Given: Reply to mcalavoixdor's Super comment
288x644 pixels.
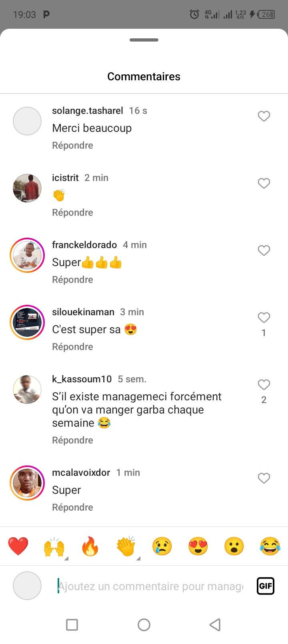Looking at the screenshot, I should 72,507.
